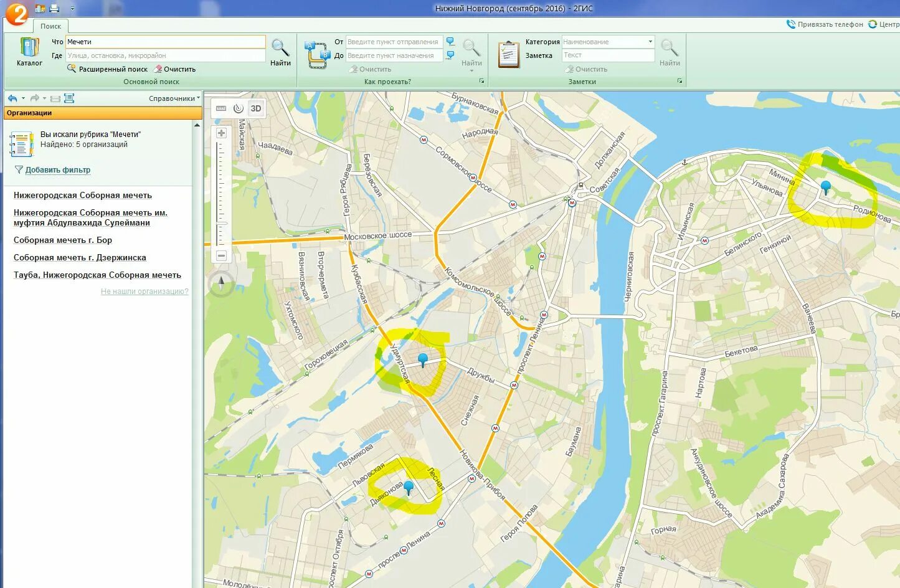Image resolution: width=900 pixels, height=588 pixels.
Task: Click the forward arrow in the panel toolbar
Action: click(35, 98)
